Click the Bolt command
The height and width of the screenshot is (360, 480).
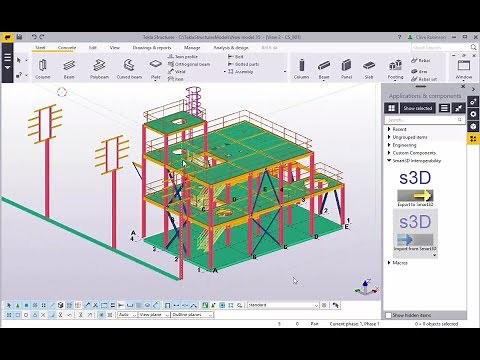point(236,57)
